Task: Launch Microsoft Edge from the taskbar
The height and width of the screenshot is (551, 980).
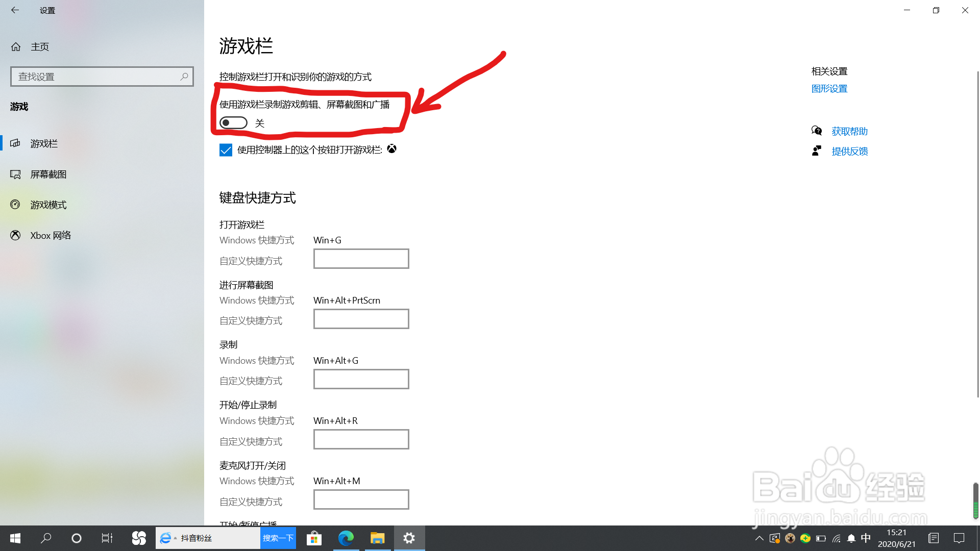Action: point(347,538)
